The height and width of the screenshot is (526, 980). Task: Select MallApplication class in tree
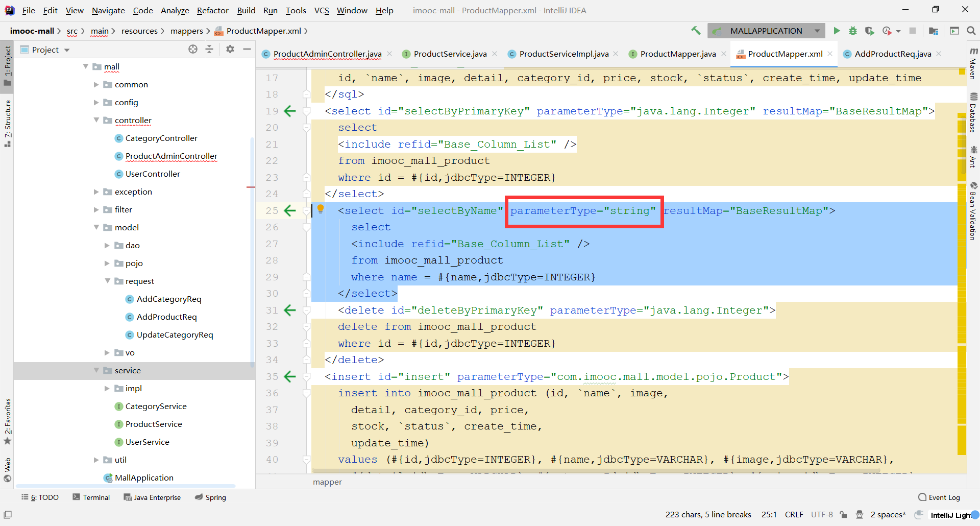coord(144,477)
